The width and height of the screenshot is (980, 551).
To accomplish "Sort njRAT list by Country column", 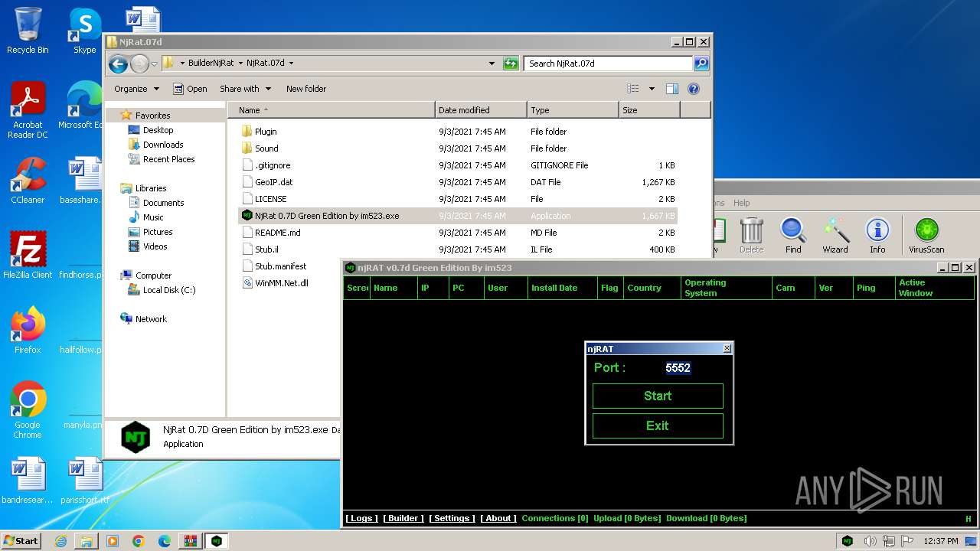I will pos(652,288).
